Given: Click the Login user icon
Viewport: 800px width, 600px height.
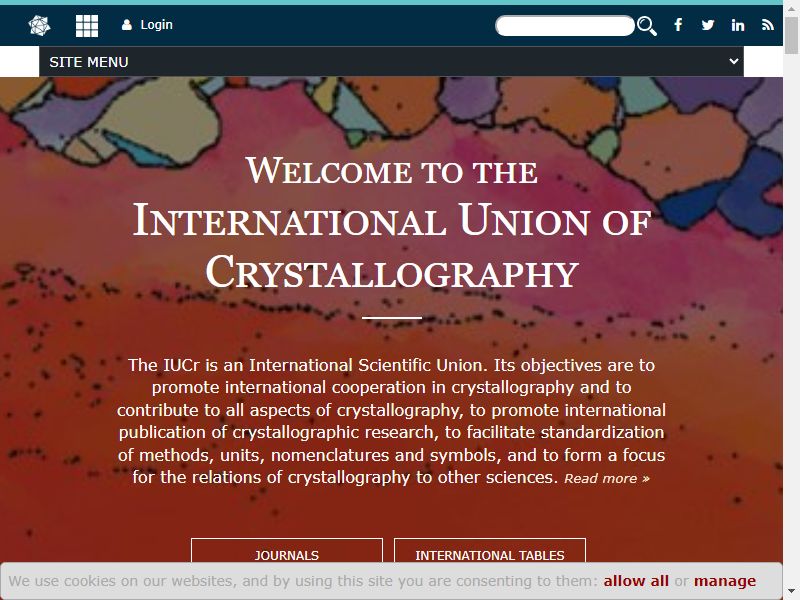Looking at the screenshot, I should click(127, 25).
